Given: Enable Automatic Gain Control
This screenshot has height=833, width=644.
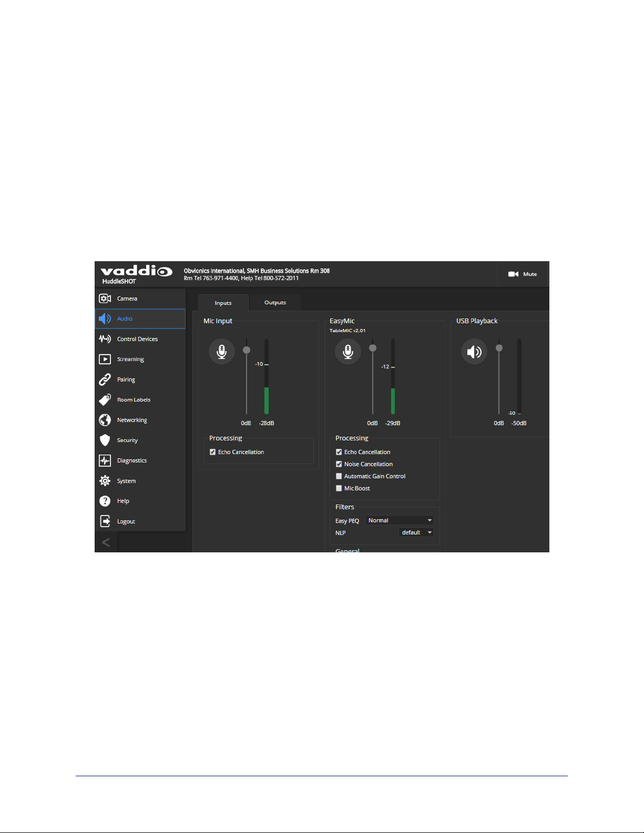Looking at the screenshot, I should point(339,476).
